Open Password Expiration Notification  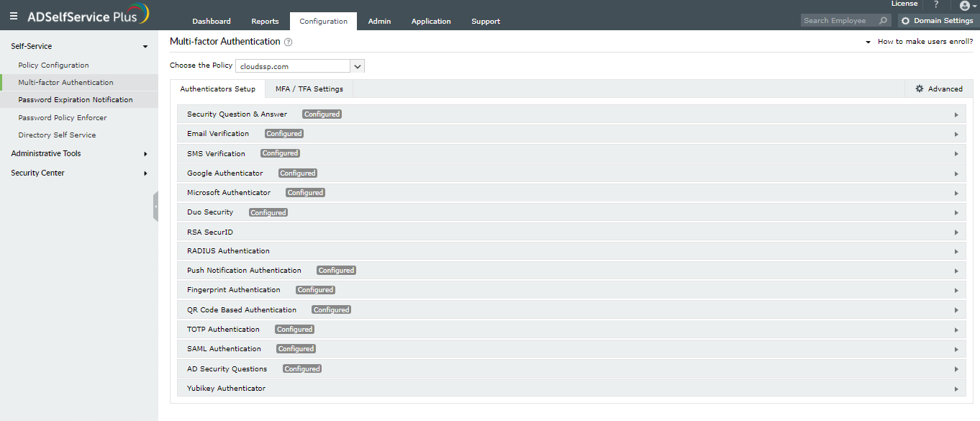click(x=76, y=100)
